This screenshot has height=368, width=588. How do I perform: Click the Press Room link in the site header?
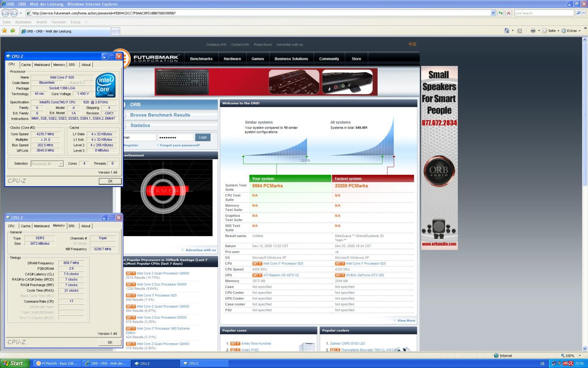click(262, 45)
